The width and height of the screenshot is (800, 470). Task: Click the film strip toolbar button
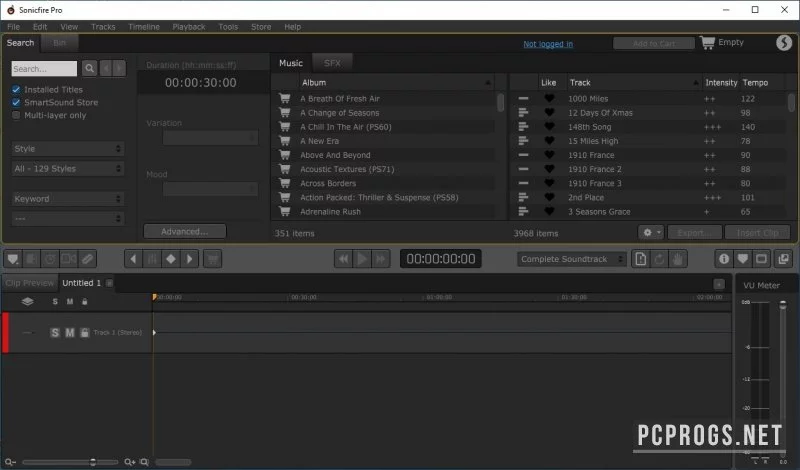click(32, 259)
